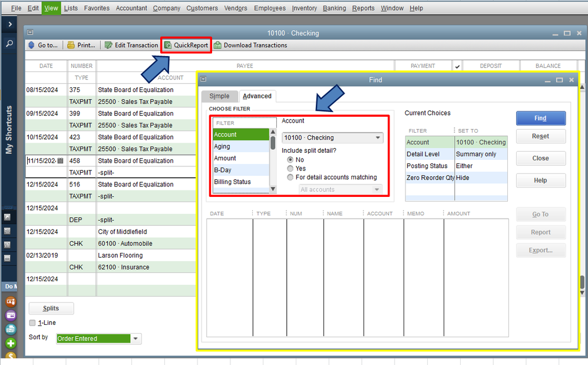Select Detail Level in Current Choices
The width and height of the screenshot is (588, 365).
457,154
